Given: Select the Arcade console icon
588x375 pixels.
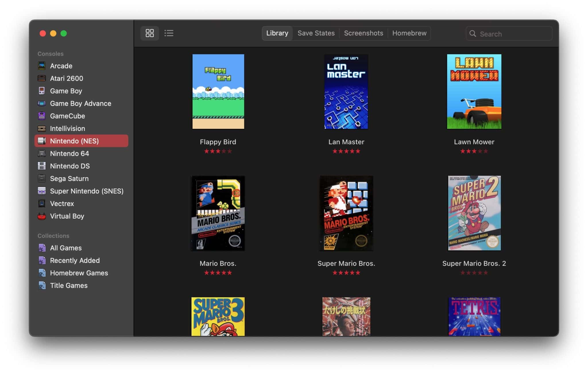Looking at the screenshot, I should pos(42,66).
